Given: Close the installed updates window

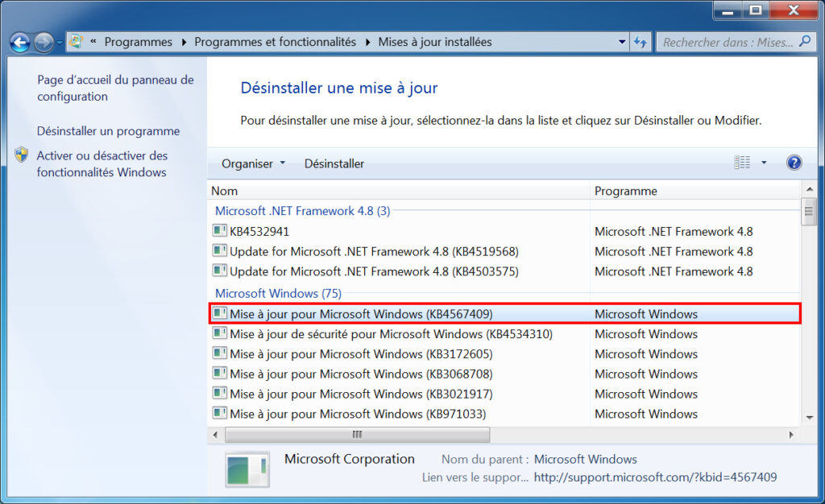Looking at the screenshot, I should (x=794, y=10).
